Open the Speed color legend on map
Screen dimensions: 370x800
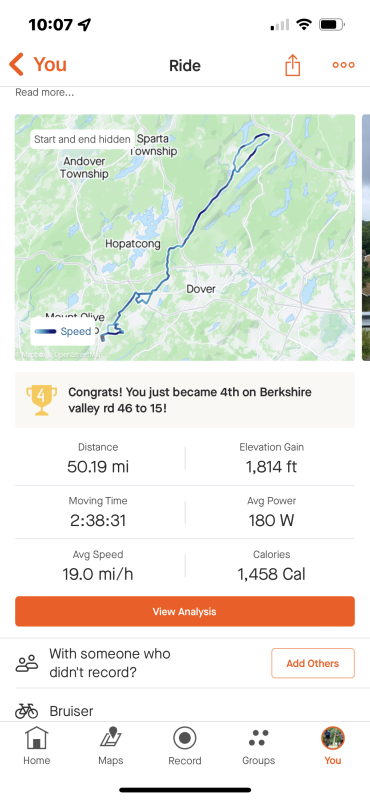[63, 331]
